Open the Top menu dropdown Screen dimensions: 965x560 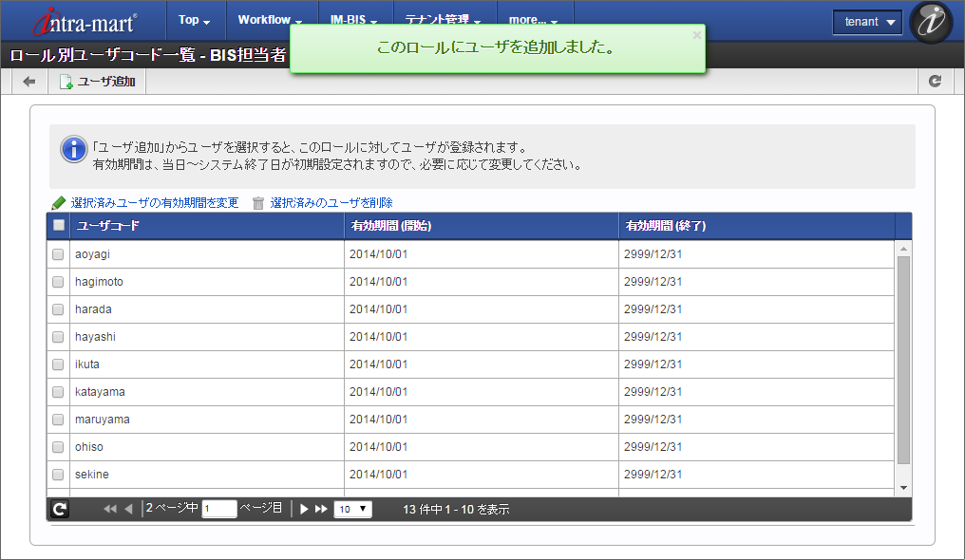click(195, 20)
